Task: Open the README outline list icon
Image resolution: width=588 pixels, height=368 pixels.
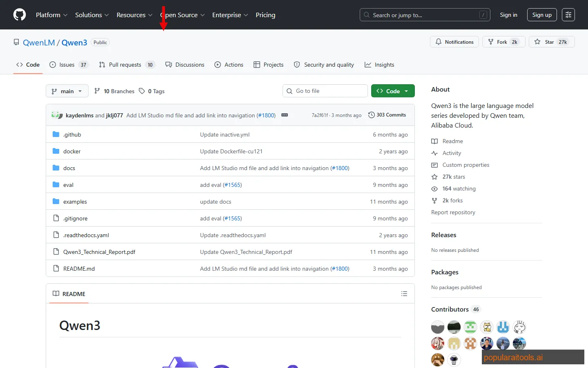Action: pyautogui.click(x=404, y=294)
